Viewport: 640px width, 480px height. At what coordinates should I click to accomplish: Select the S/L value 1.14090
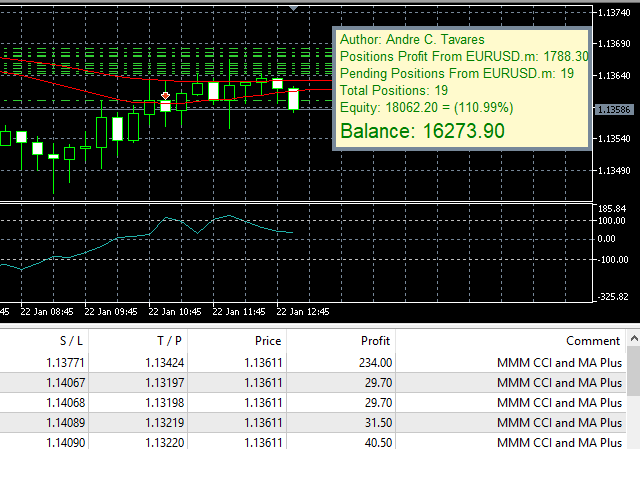tap(65, 442)
